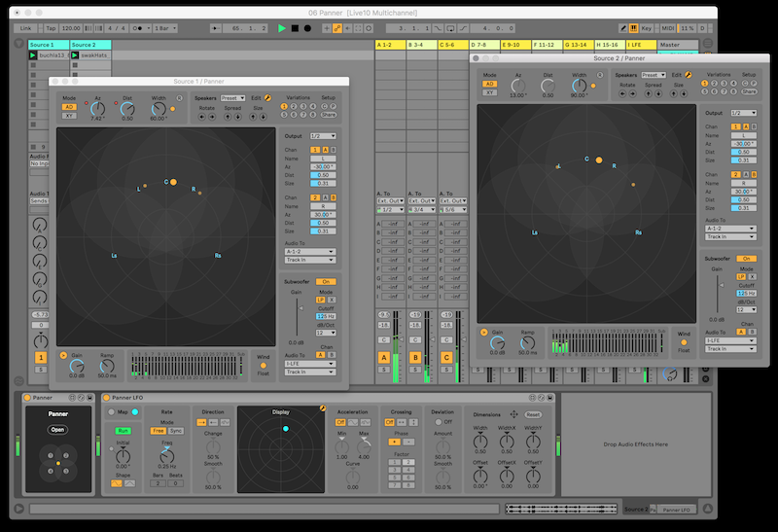Rotate speakers left in Source 1 Panner

202,117
